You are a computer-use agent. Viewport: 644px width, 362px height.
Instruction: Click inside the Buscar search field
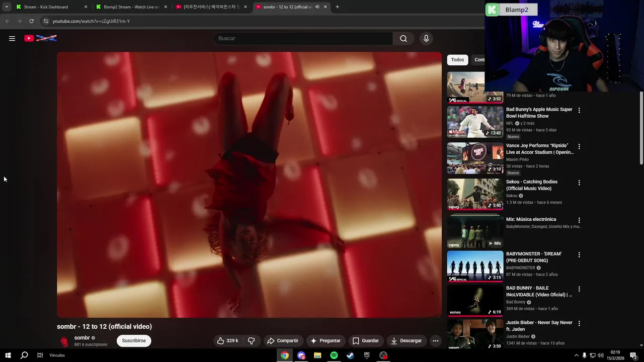tap(303, 38)
